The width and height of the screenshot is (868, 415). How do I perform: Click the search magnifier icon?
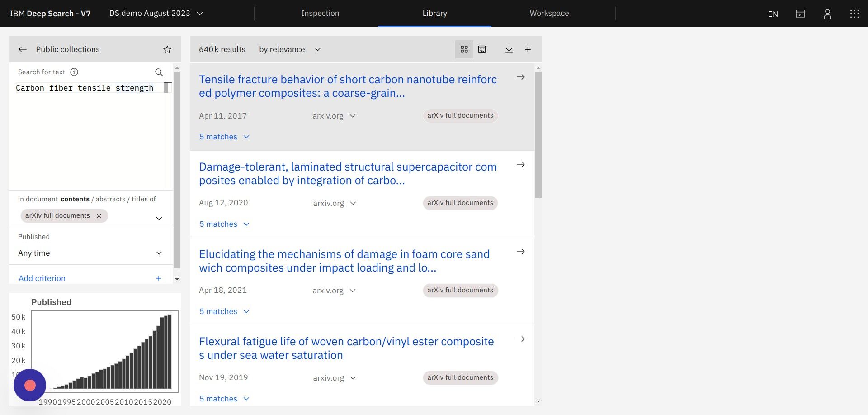[x=159, y=72]
